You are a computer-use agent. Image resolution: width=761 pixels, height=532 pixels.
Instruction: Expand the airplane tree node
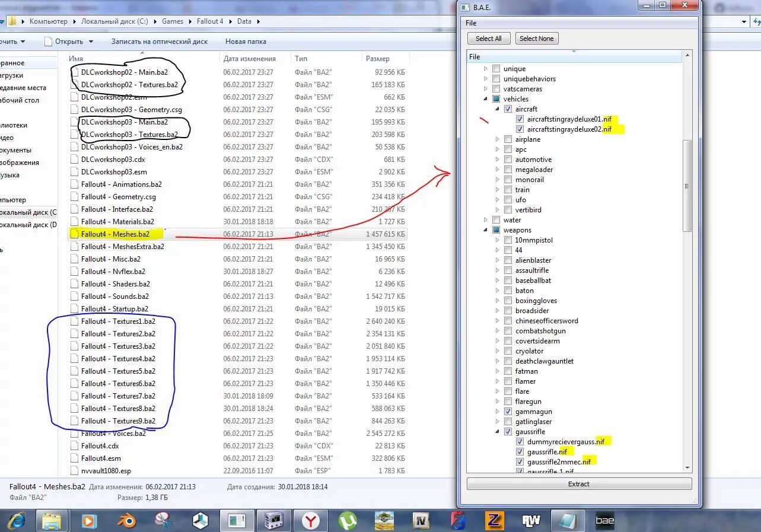click(498, 139)
